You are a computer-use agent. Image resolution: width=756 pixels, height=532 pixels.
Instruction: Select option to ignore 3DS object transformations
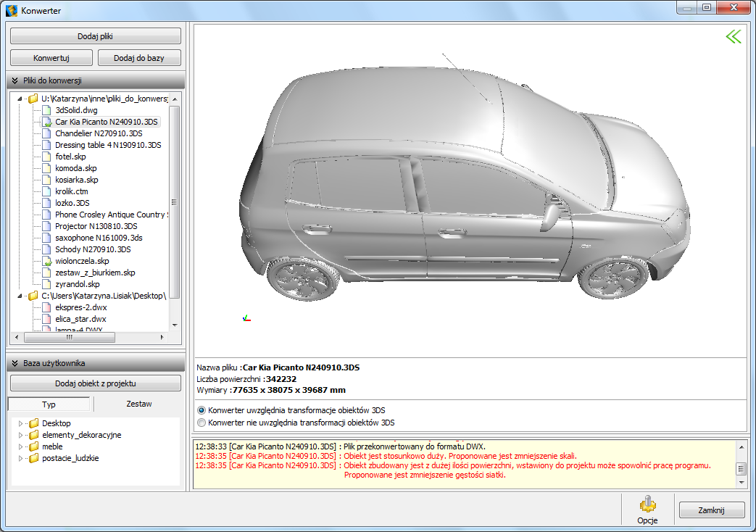202,423
